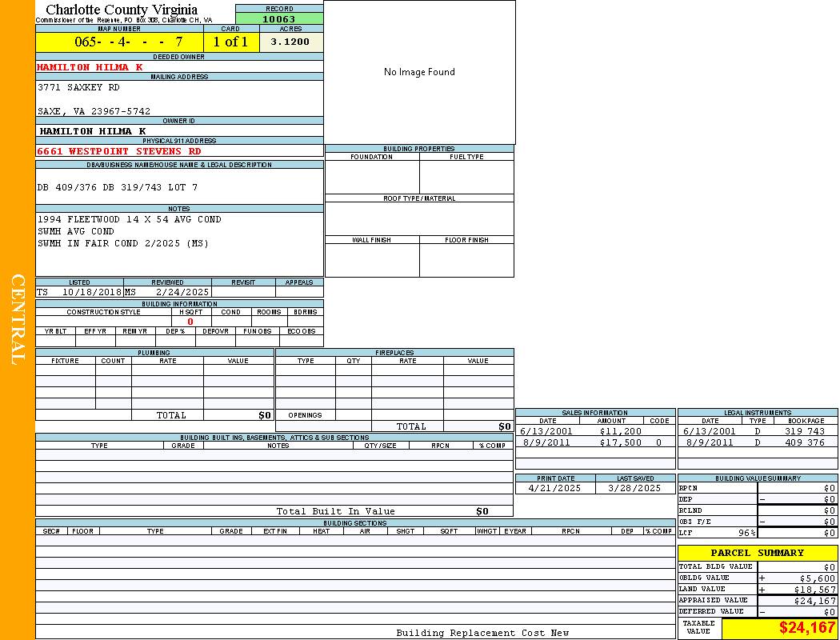Select the land value $18,567

802,589
